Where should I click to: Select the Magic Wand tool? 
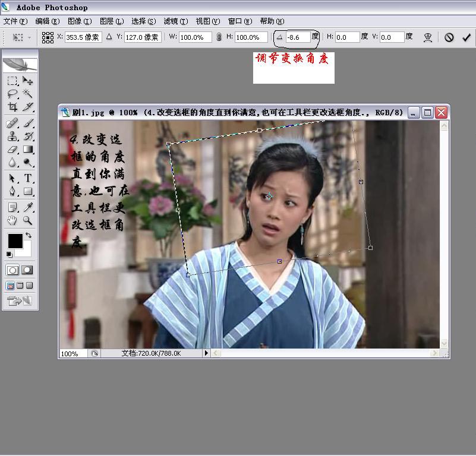pos(27,94)
